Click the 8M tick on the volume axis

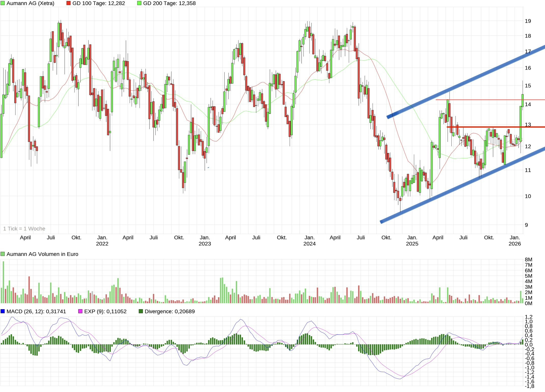[528, 259]
